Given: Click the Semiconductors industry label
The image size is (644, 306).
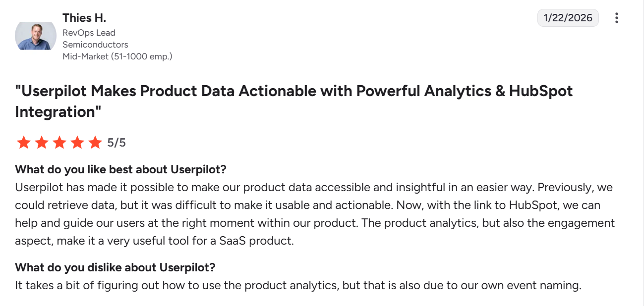Looking at the screenshot, I should [95, 44].
